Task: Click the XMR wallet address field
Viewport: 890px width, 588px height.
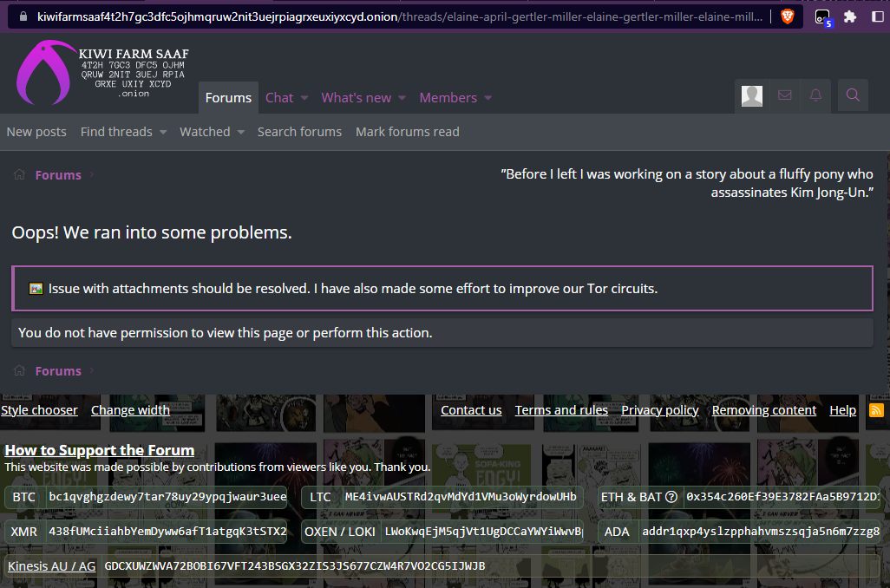Action: pos(167,532)
